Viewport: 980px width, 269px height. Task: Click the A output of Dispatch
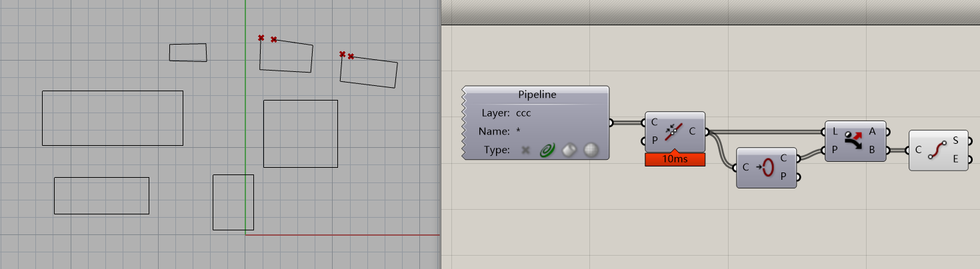pos(873,131)
